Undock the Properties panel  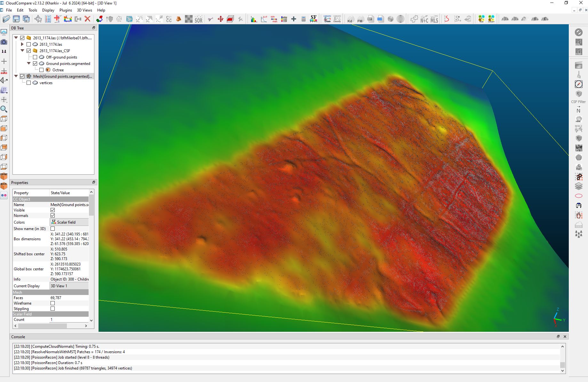[93, 182]
